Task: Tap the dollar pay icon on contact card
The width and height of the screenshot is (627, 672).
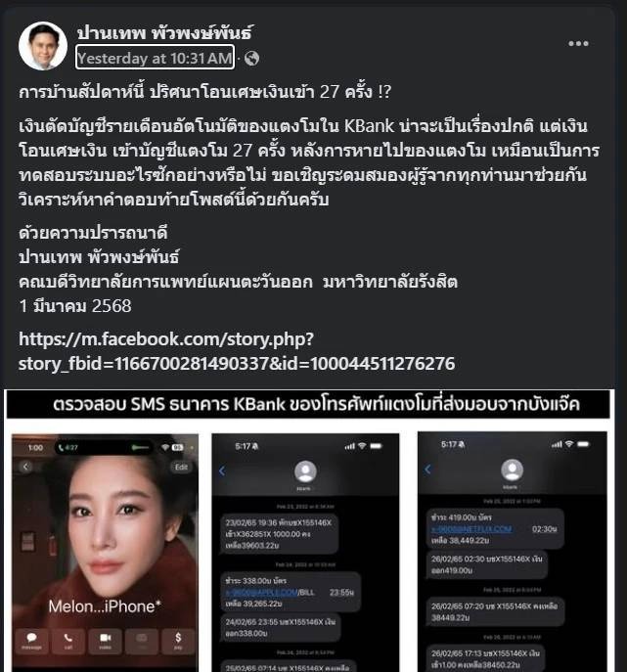Action: tap(178, 641)
